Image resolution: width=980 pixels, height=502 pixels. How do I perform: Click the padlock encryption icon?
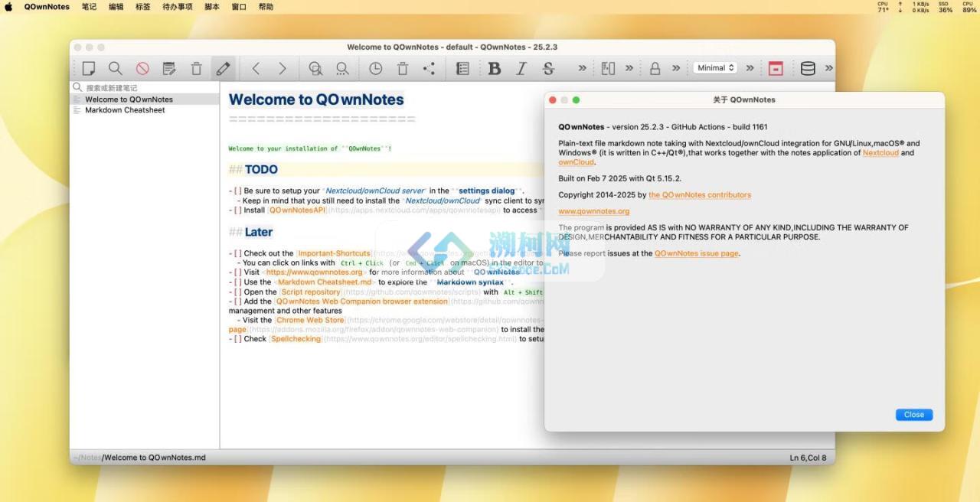click(x=655, y=68)
